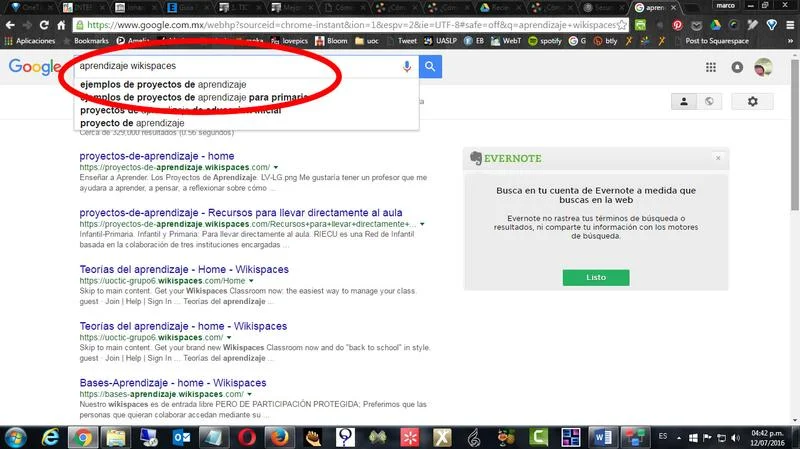The image size is (800, 449).
Task: Show more bookmarks overflow chevron
Action: [790, 41]
